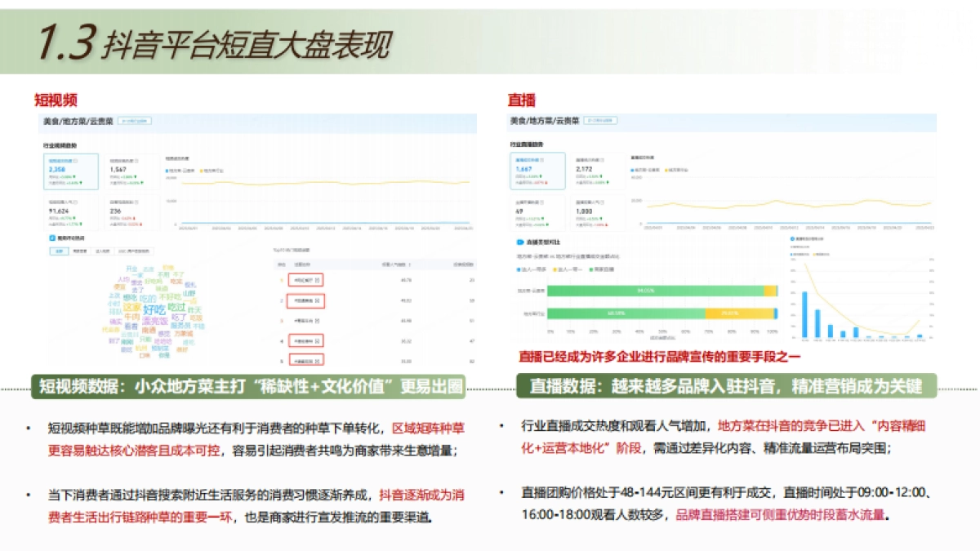The height and width of the screenshot is (551, 980).
Task: Click the info icon on the 236 stat card
Action: point(136,202)
